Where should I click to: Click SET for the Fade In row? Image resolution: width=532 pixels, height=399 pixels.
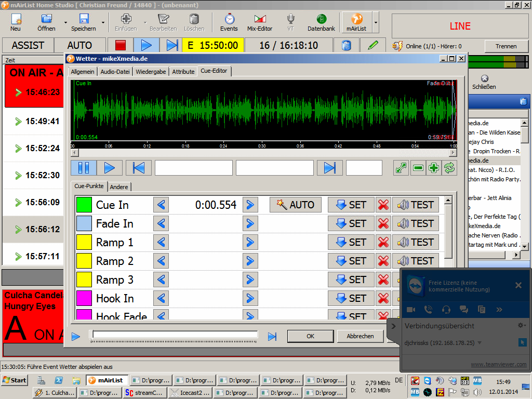point(351,223)
